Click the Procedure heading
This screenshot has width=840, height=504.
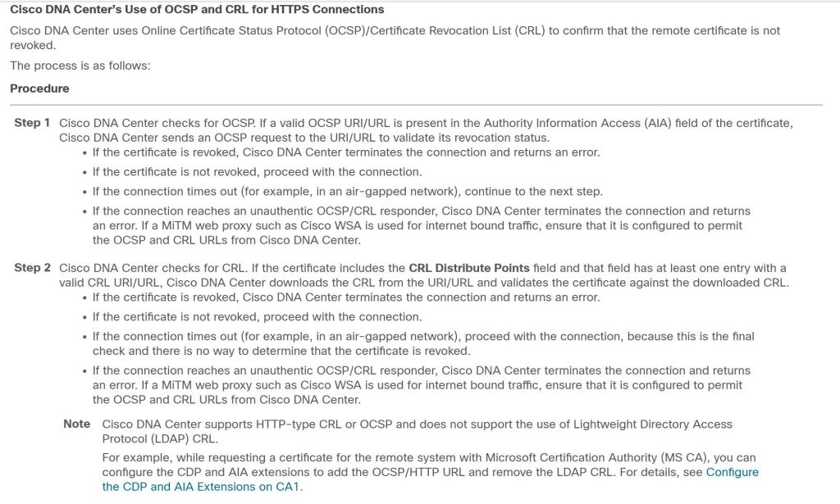point(39,89)
